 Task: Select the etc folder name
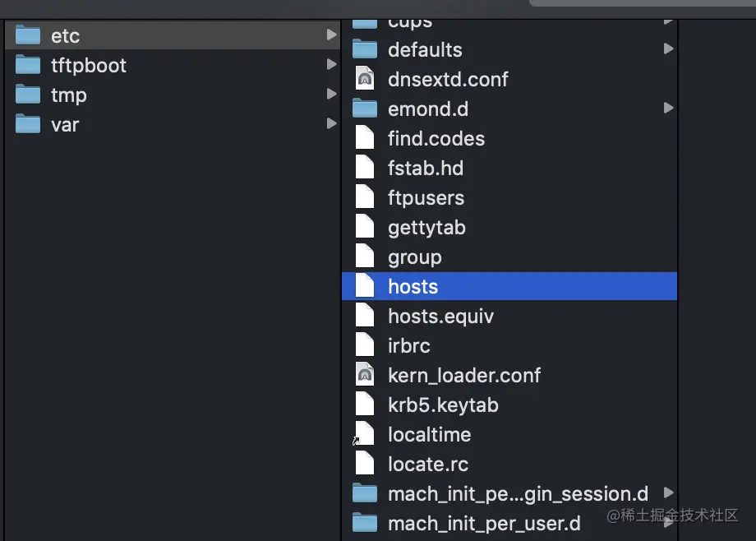pyautogui.click(x=65, y=36)
